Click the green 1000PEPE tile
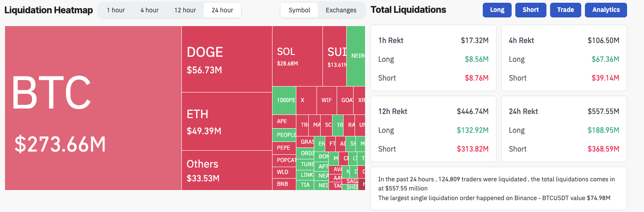This screenshot has width=644, height=212. [284, 100]
